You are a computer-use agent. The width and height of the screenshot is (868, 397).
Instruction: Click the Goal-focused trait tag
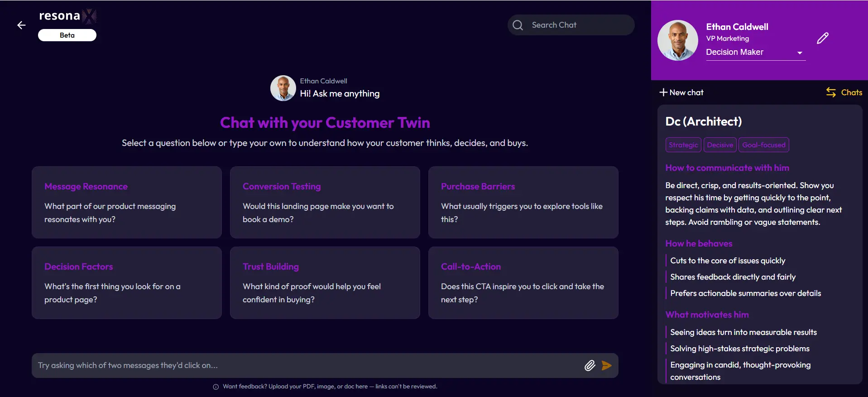[x=764, y=145]
